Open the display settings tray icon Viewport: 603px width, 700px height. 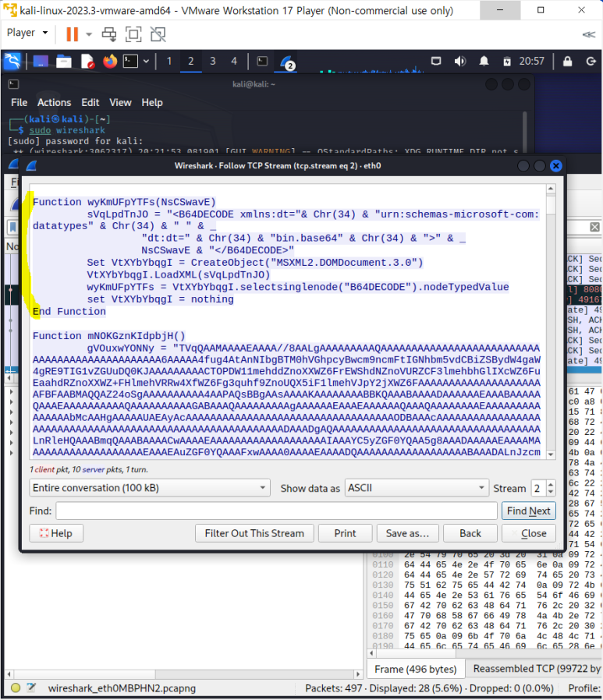click(436, 61)
